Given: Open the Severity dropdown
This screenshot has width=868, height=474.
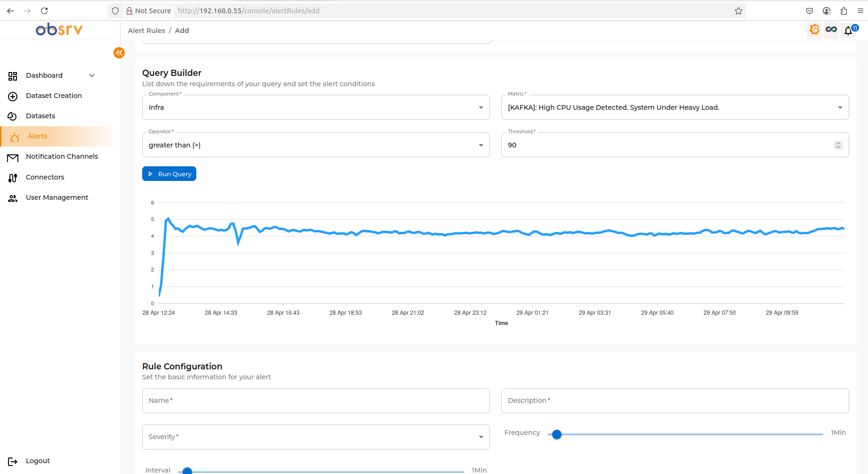Looking at the screenshot, I should point(316,437).
